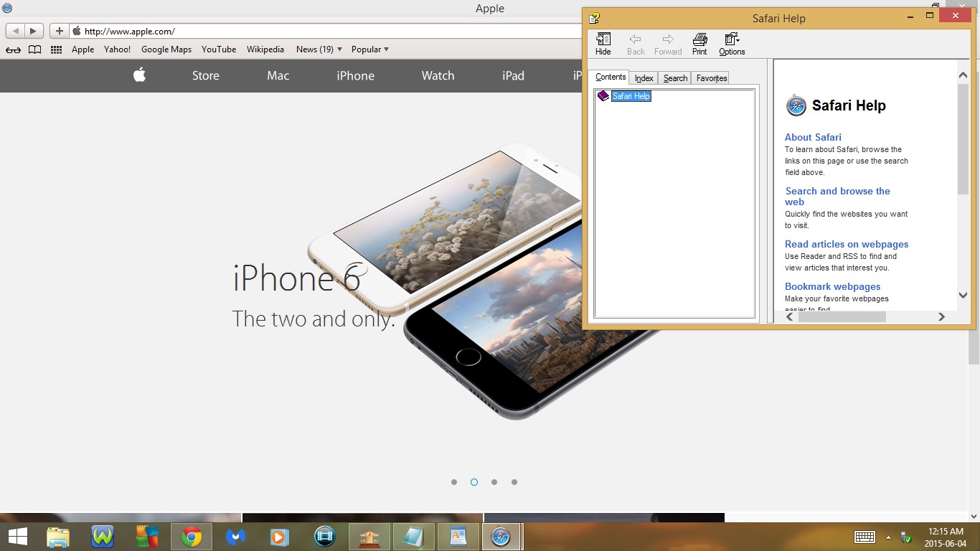Open Malwarebytes from taskbar

pyautogui.click(x=235, y=537)
